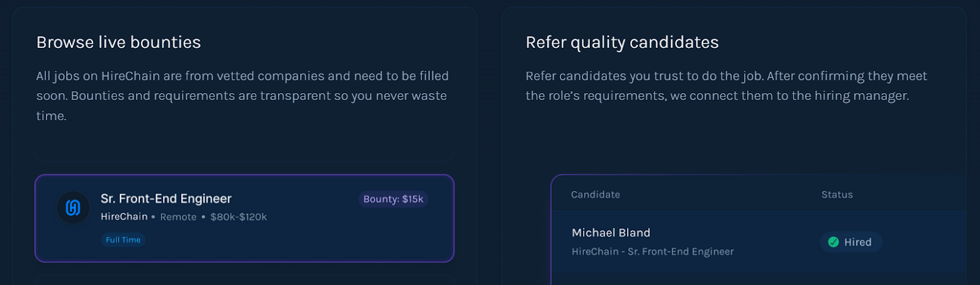This screenshot has width=980, height=285.
Task: Click the Bounty: $15k badge
Action: point(393,199)
